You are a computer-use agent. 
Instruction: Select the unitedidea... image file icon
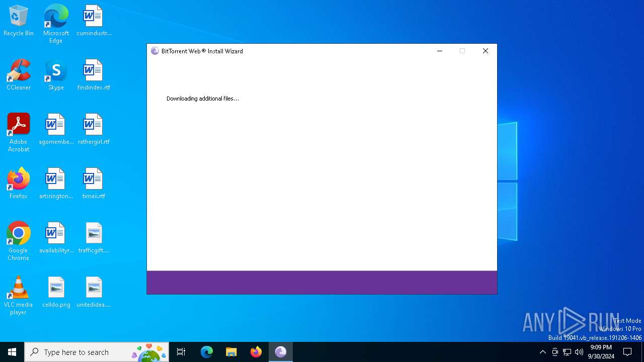coord(94,292)
